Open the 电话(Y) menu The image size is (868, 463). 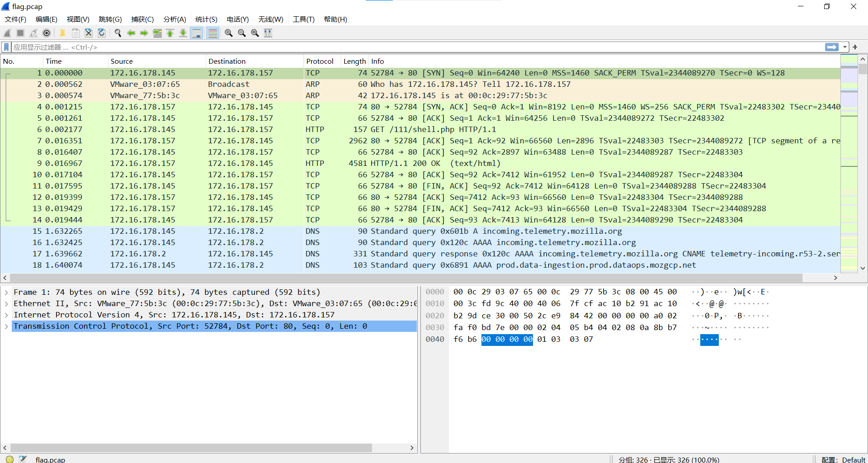pos(238,19)
